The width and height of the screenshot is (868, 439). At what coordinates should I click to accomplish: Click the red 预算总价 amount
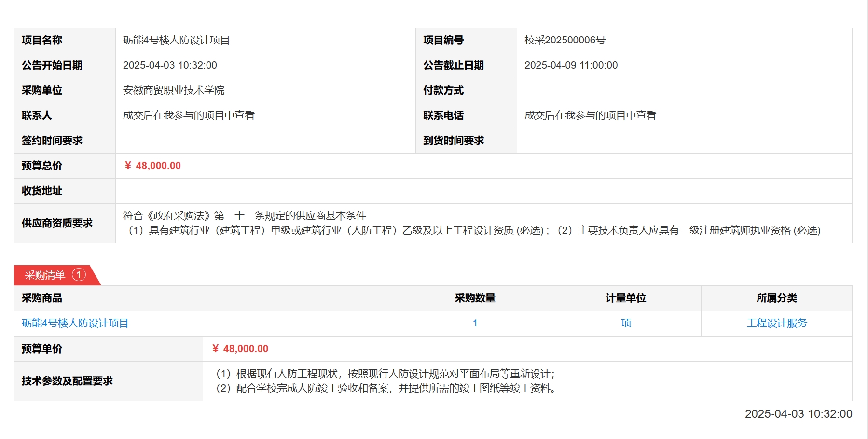pos(153,166)
